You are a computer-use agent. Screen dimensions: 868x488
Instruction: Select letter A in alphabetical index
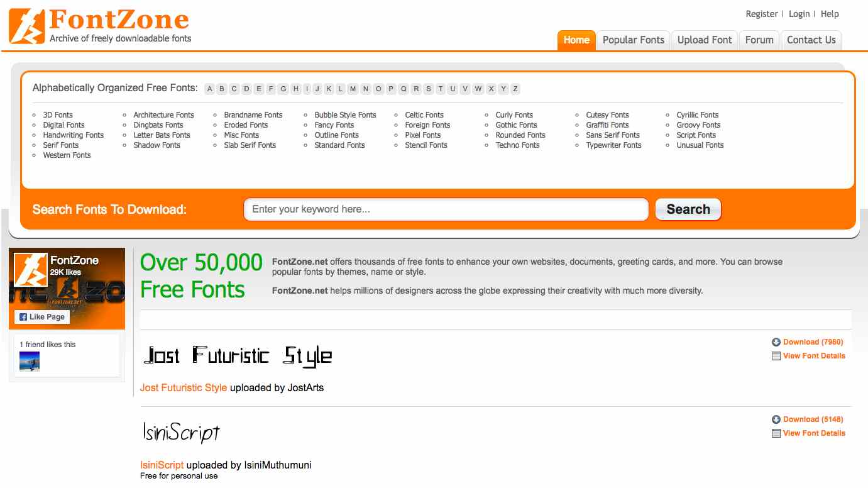tap(209, 89)
